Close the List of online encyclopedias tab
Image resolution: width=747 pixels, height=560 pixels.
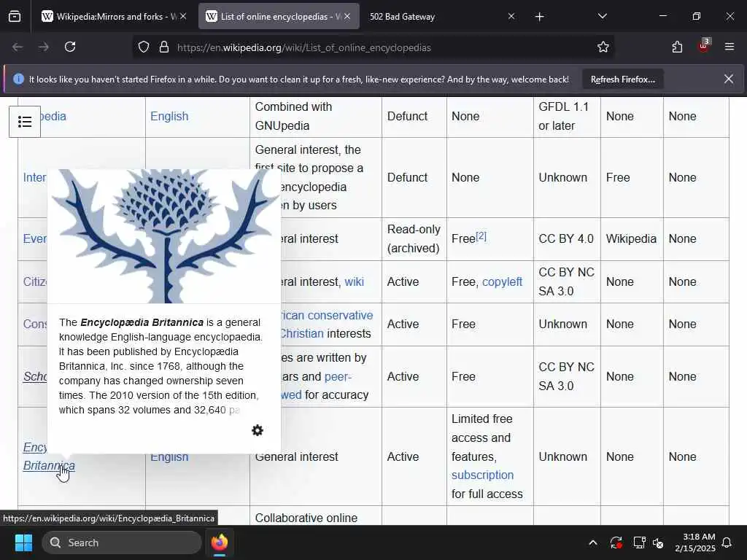click(x=347, y=17)
